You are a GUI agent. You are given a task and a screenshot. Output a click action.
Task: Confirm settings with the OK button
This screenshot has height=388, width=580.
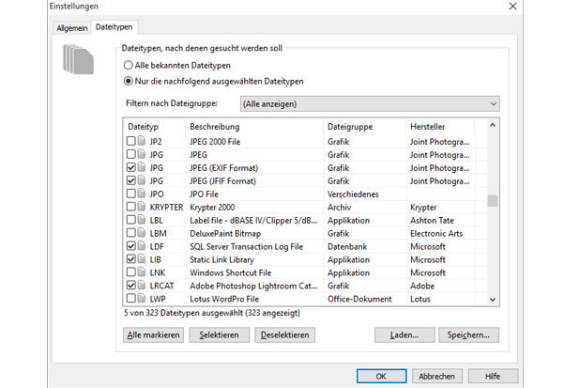click(382, 376)
